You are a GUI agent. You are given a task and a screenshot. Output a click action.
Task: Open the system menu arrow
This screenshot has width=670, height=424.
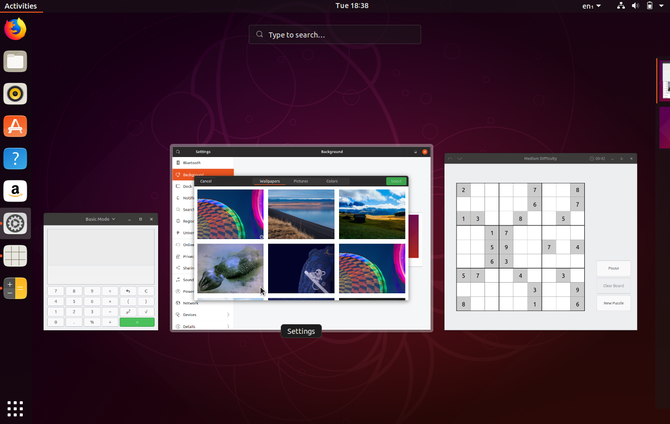coord(661,6)
